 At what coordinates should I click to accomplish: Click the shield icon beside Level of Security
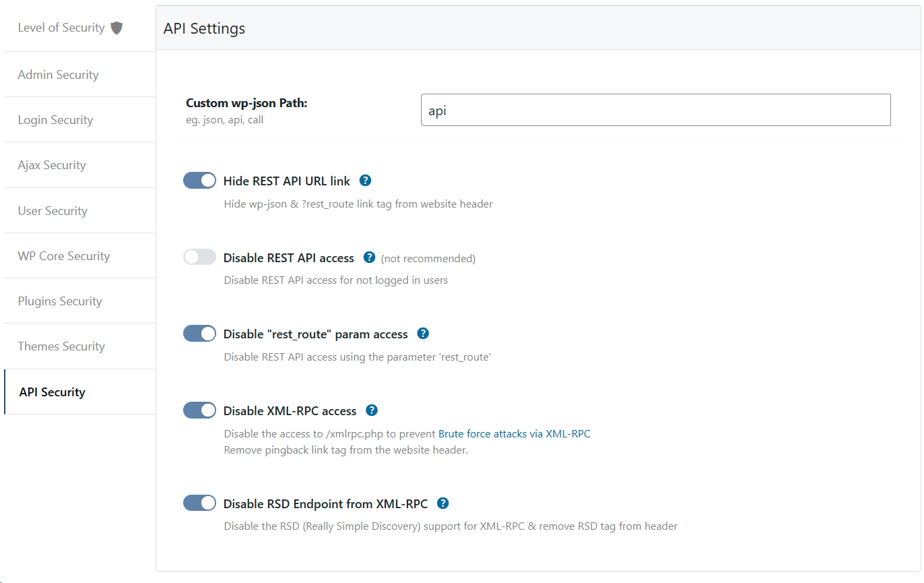[x=117, y=28]
